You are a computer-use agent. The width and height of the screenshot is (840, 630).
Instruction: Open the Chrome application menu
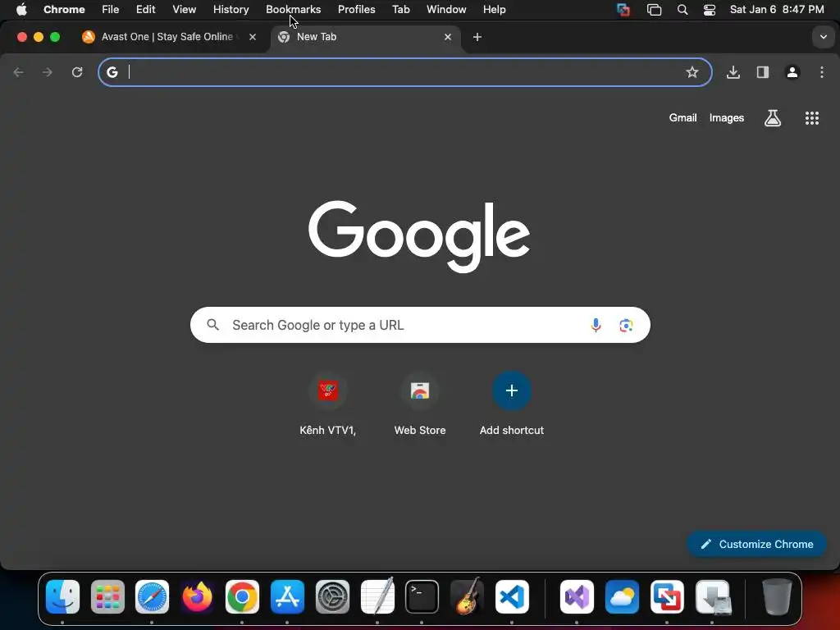[64, 10]
